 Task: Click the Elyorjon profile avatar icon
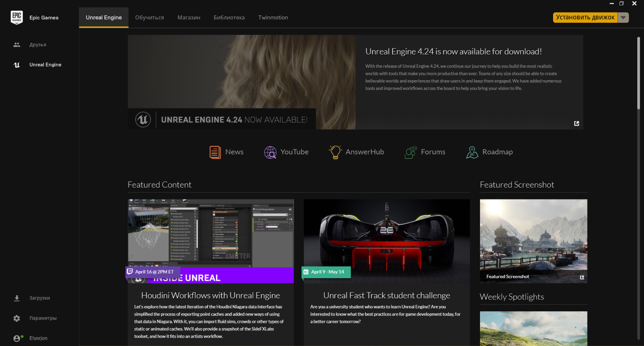click(17, 338)
